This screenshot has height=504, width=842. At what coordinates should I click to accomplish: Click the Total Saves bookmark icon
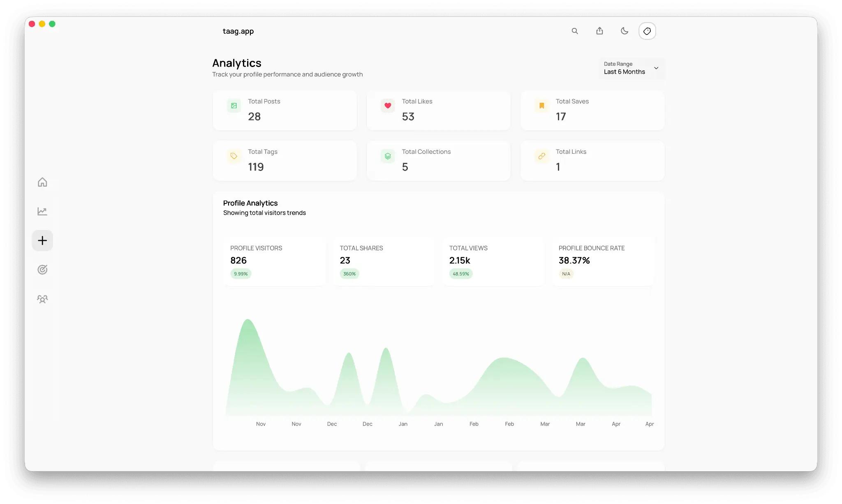point(542,106)
